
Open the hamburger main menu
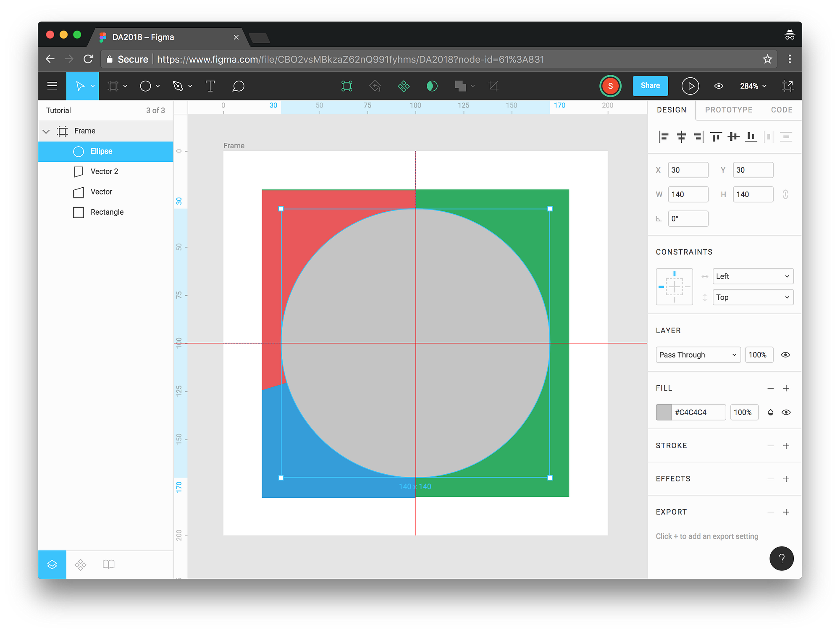point(52,86)
